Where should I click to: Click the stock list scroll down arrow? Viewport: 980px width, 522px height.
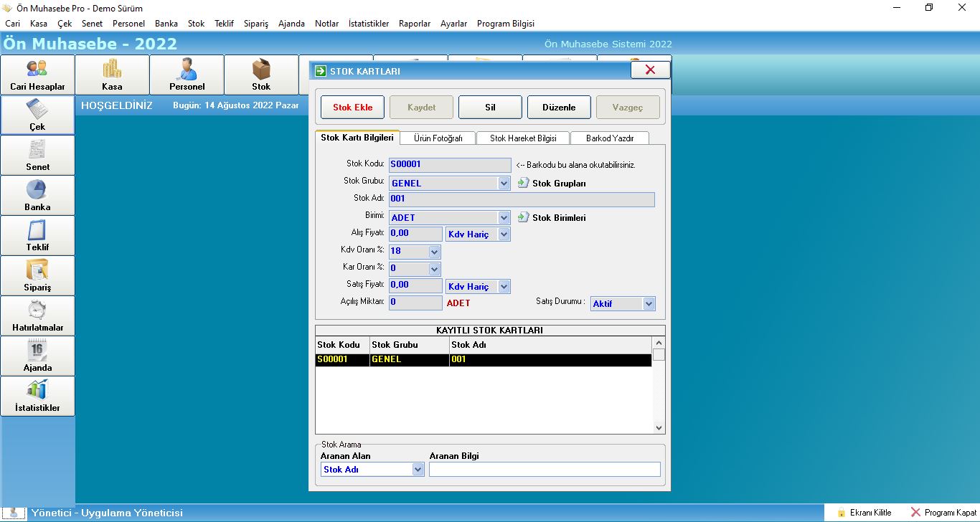point(659,427)
